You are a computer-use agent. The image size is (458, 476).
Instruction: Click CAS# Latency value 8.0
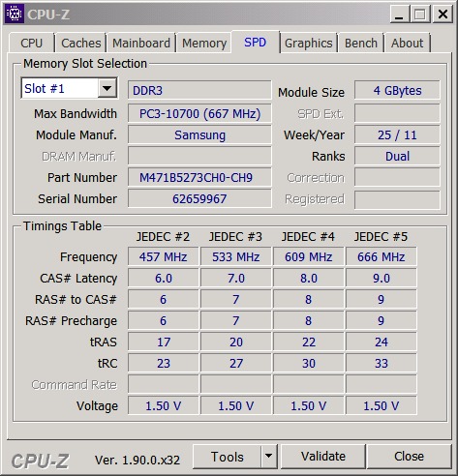tap(308, 278)
